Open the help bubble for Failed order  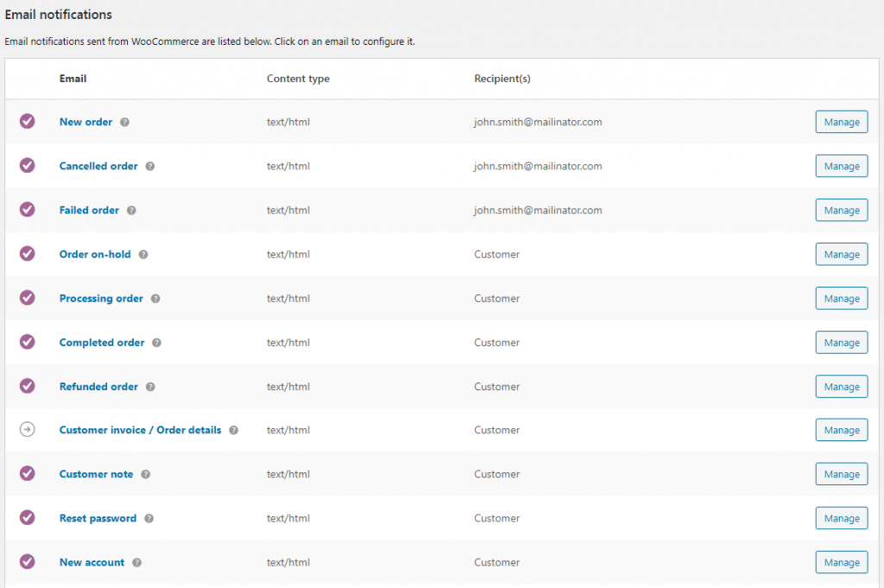(130, 210)
